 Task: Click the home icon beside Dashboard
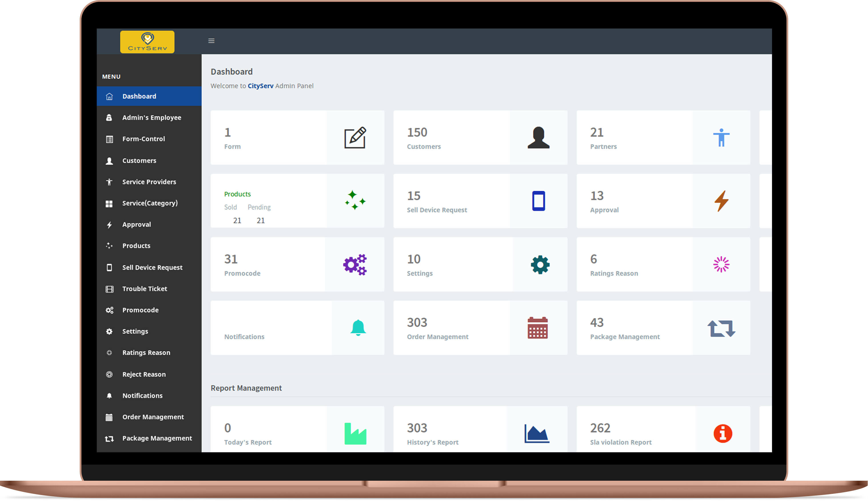pos(109,96)
